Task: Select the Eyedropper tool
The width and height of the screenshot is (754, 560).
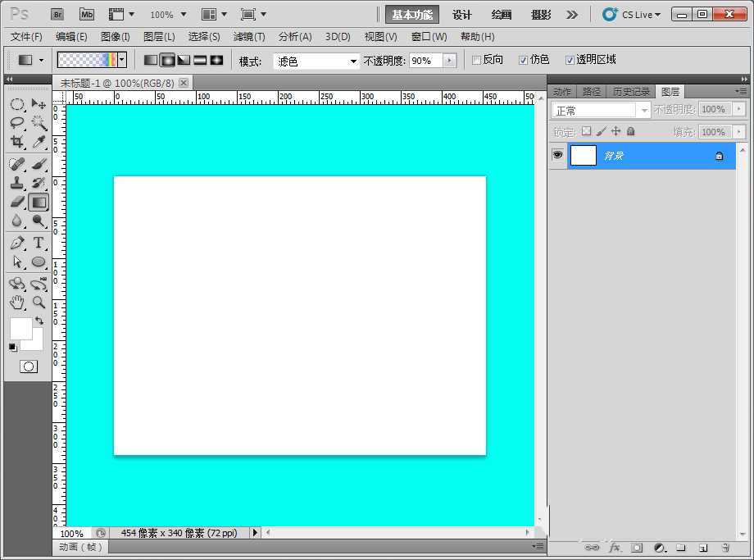Action: point(39,139)
